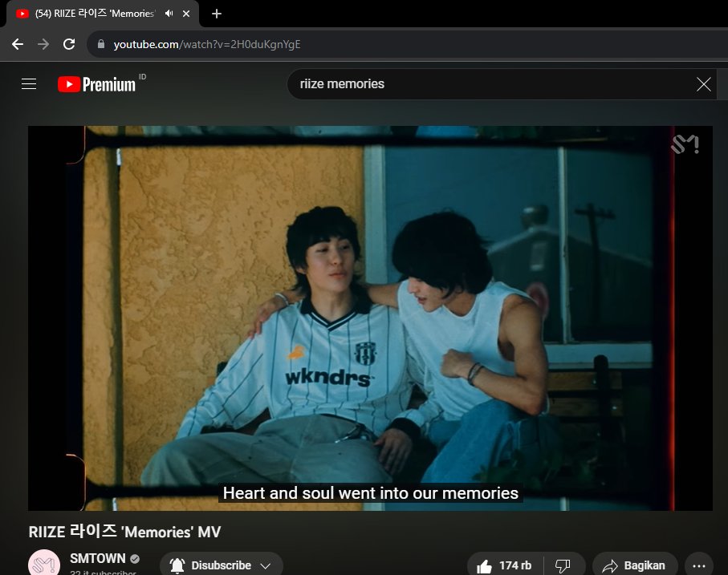Clear the search query with the X icon

tap(704, 83)
